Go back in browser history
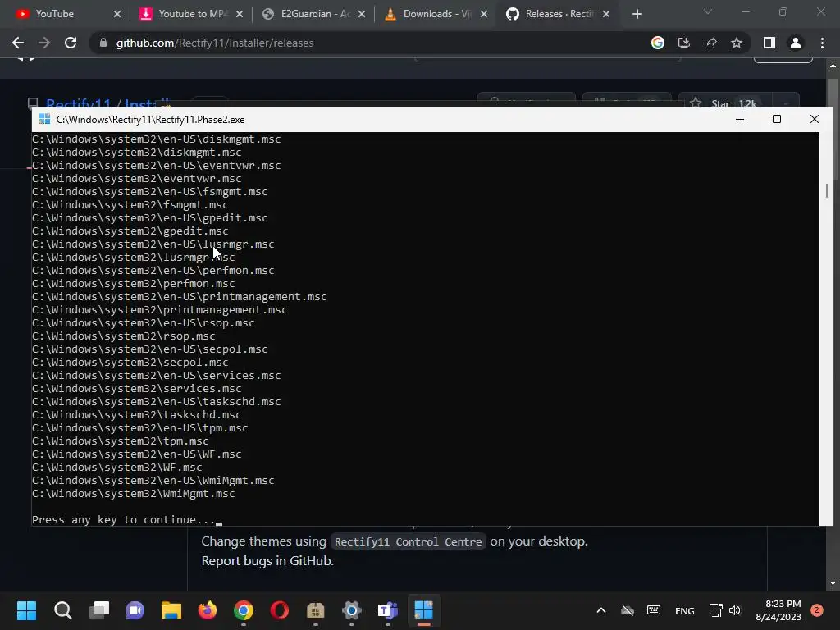This screenshot has height=630, width=840. [18, 43]
